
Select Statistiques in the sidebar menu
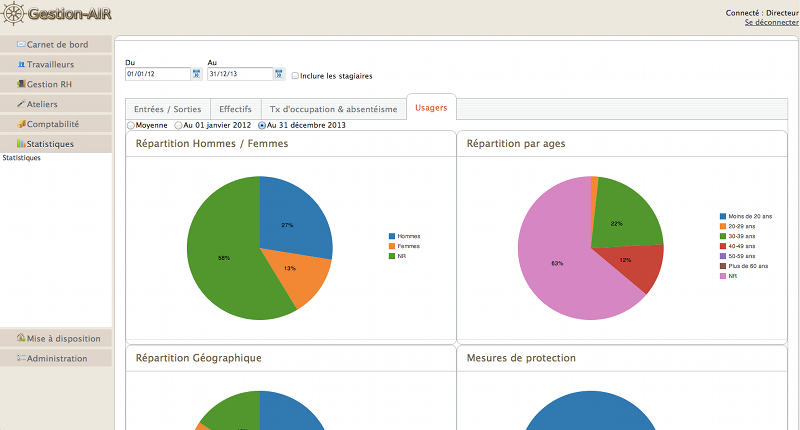point(56,144)
